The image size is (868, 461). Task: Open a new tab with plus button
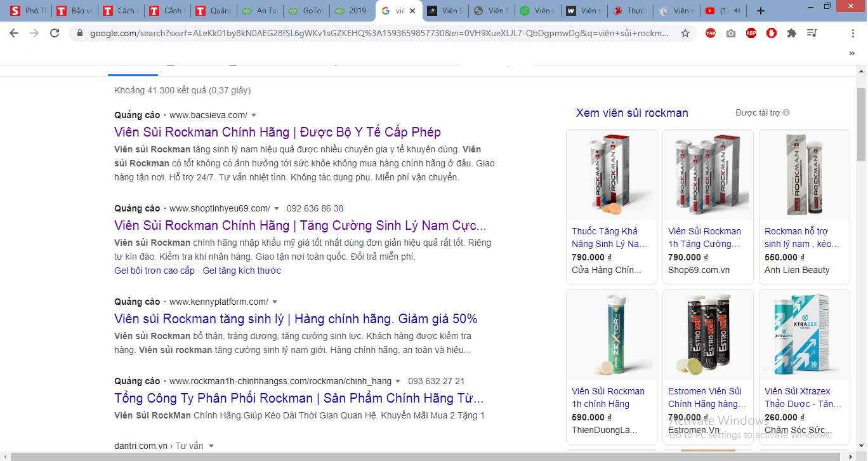761,11
